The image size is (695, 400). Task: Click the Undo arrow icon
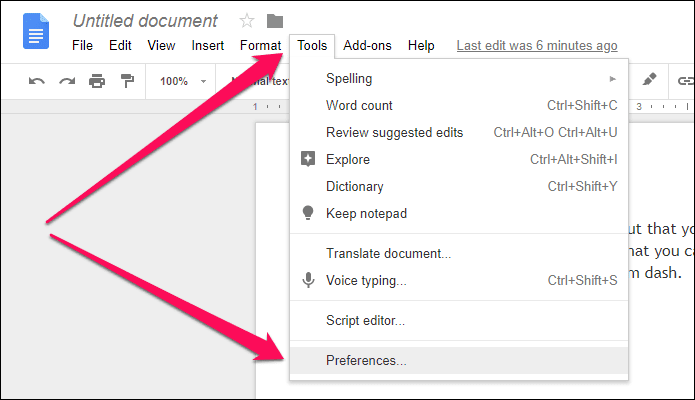37,81
